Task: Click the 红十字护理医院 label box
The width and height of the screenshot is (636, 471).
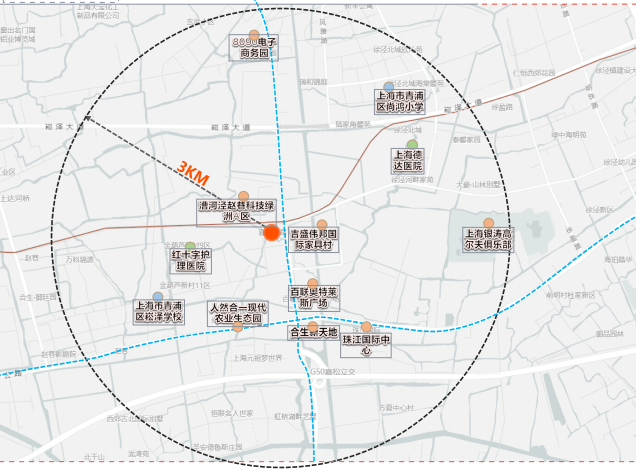Action: pos(188,261)
